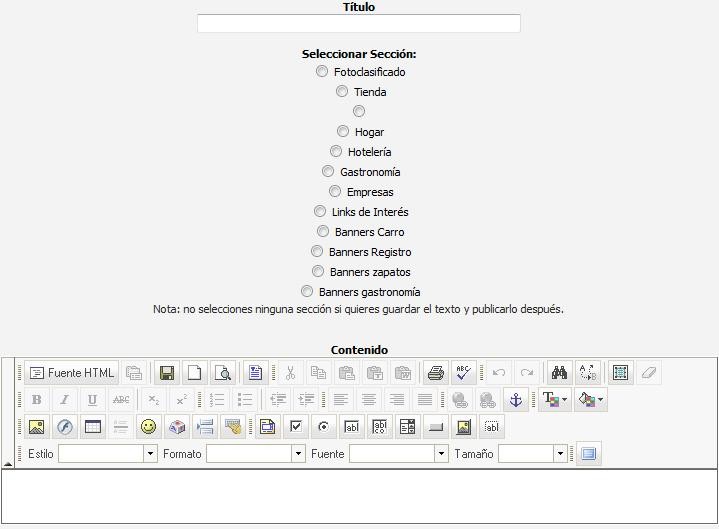The width and height of the screenshot is (719, 529).
Task: Click the Save disk icon in editor toolbar
Action: [x=167, y=373]
